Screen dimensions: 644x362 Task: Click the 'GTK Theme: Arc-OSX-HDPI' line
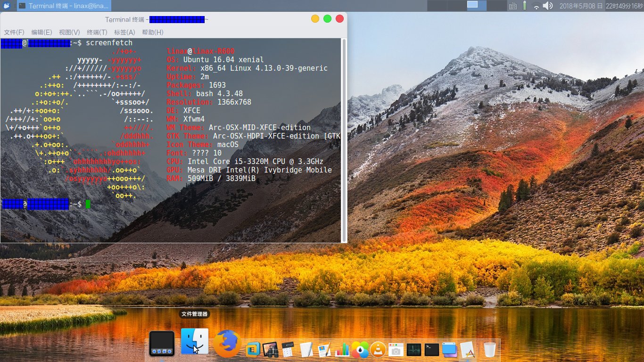(x=254, y=136)
